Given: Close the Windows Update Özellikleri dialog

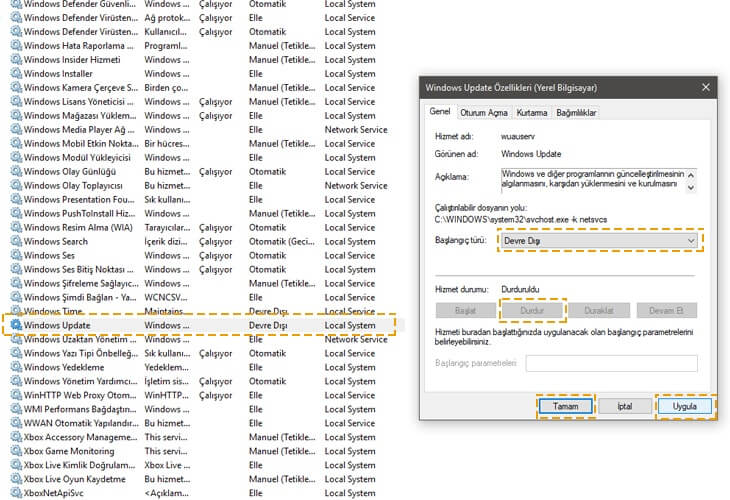Looking at the screenshot, I should coord(706,88).
